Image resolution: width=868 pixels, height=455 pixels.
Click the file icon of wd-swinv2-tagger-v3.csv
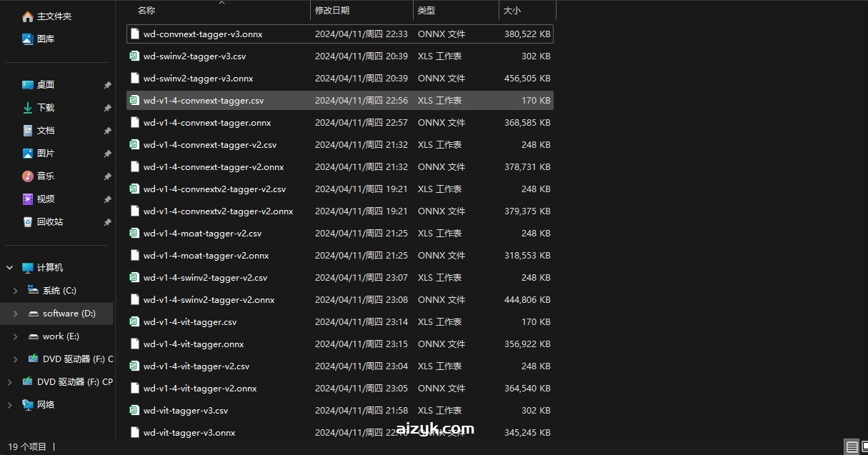click(x=134, y=56)
